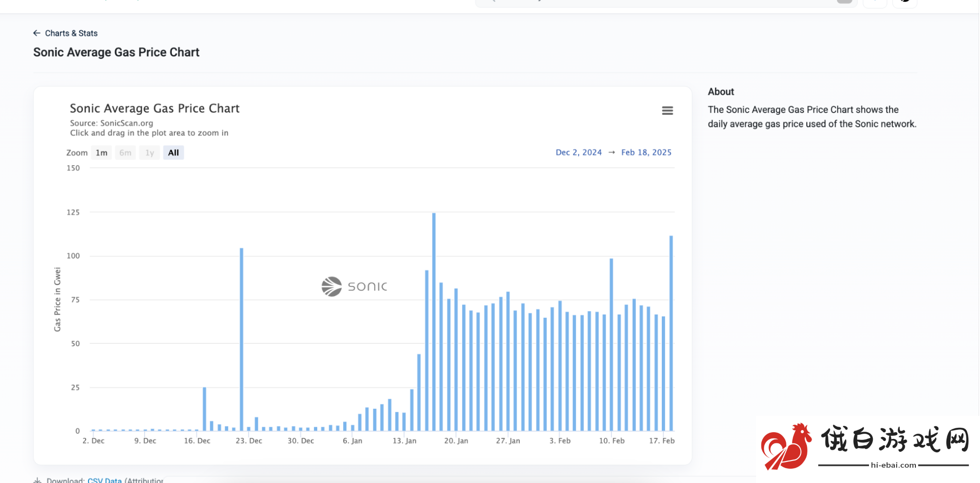980x483 pixels.
Task: Click the bar at 16. Dec reaching 25
Action: tap(204, 409)
